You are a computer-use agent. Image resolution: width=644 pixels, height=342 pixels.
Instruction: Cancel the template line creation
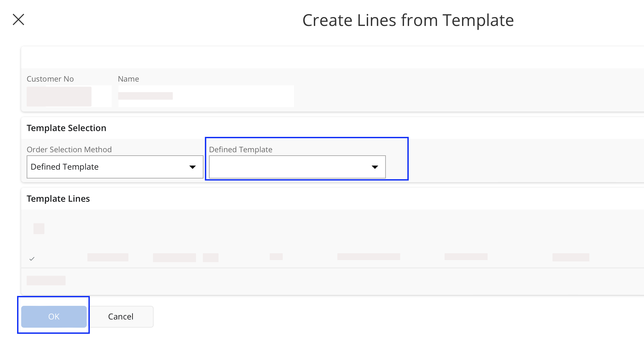121,317
